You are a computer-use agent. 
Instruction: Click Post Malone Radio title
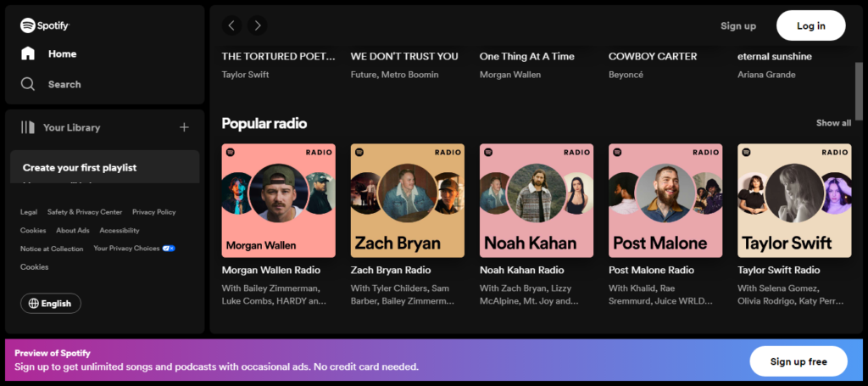point(652,271)
